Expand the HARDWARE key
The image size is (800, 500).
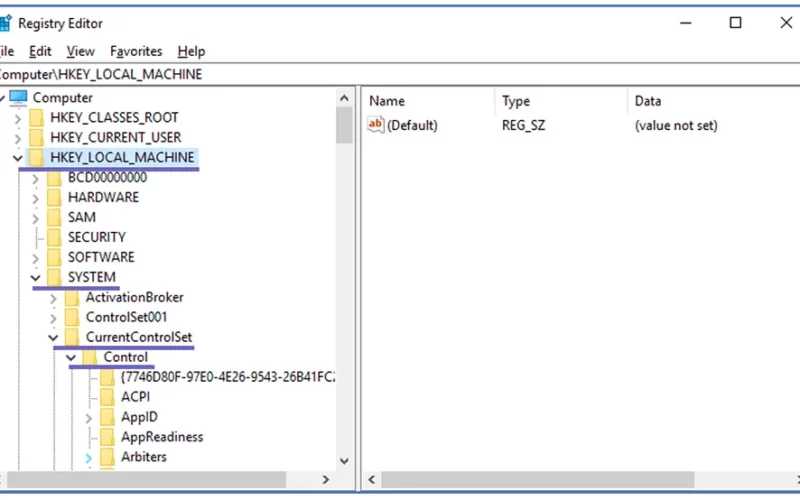(x=36, y=198)
